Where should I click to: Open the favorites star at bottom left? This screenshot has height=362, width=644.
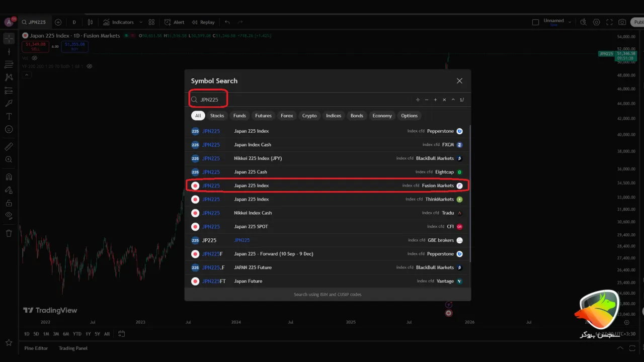click(x=9, y=343)
